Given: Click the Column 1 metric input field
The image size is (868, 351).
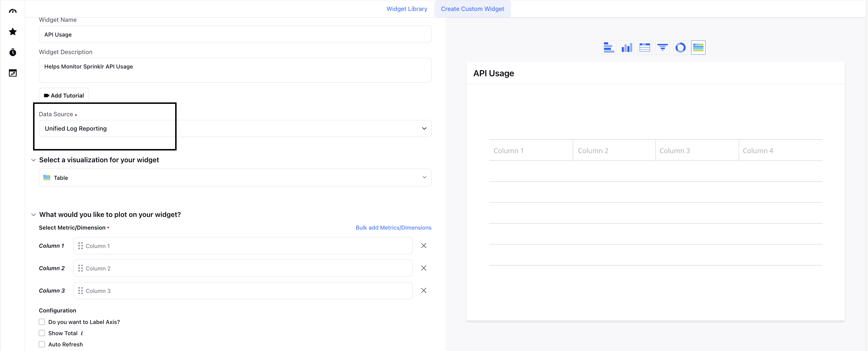Looking at the screenshot, I should pyautogui.click(x=243, y=246).
